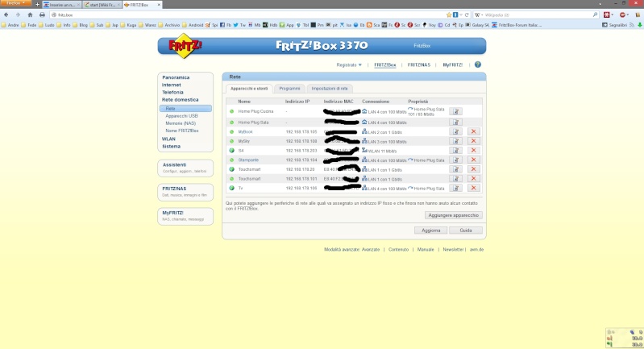Image resolution: width=644 pixels, height=349 pixels.
Task: Click the FRITZ! logo
Action: pyautogui.click(x=185, y=46)
